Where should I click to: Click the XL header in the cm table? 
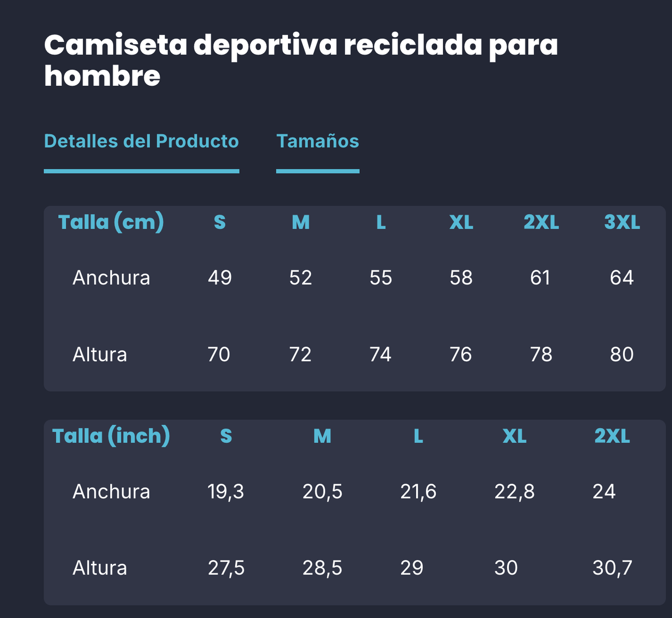click(x=461, y=222)
